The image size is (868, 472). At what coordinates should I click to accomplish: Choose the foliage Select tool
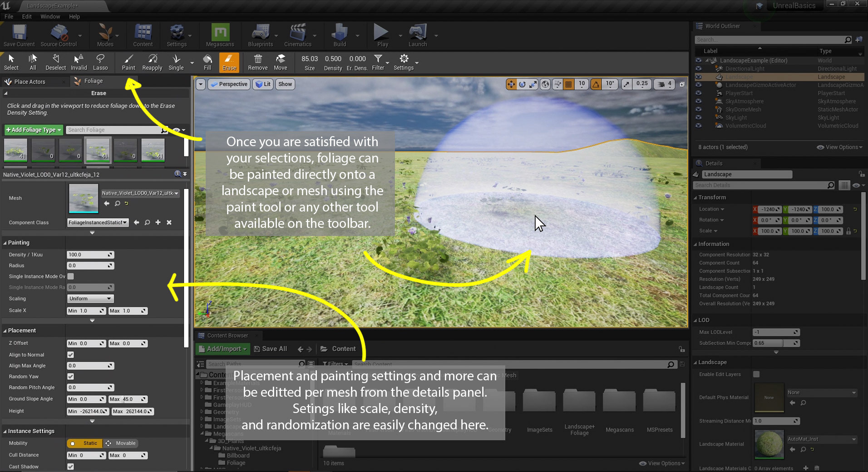(x=11, y=63)
